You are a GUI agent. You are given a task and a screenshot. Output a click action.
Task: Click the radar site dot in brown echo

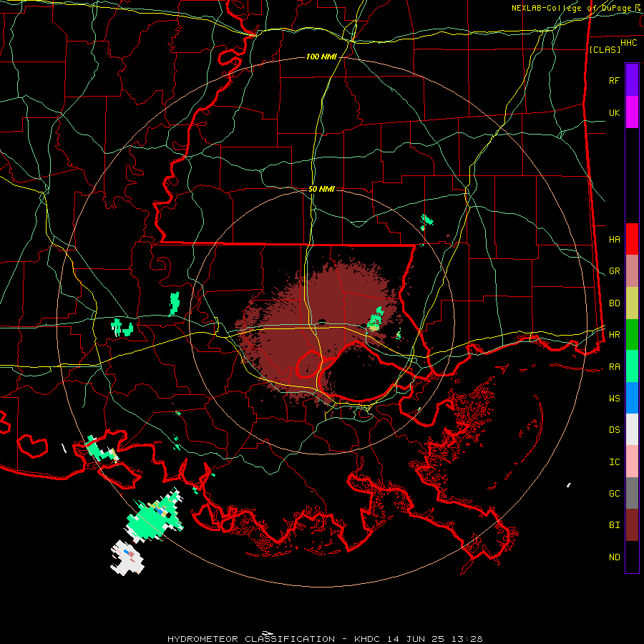coord(321,321)
